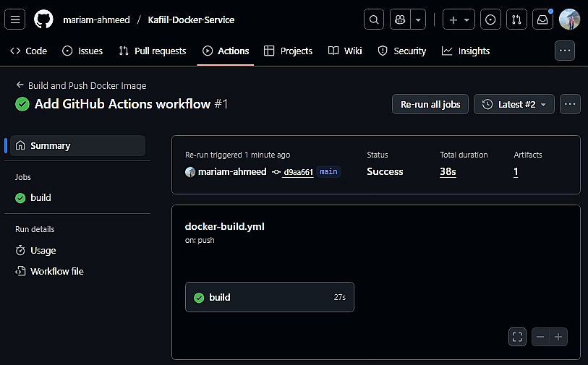Open commit d9aa661 link
Image resolution: width=588 pixels, height=365 pixels.
point(298,172)
